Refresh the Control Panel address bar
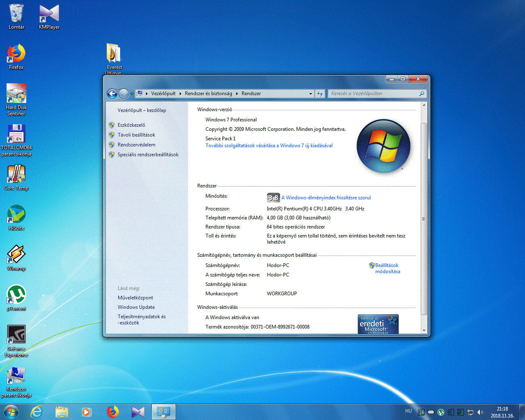Viewport: 525px width, 420px height. (320, 94)
